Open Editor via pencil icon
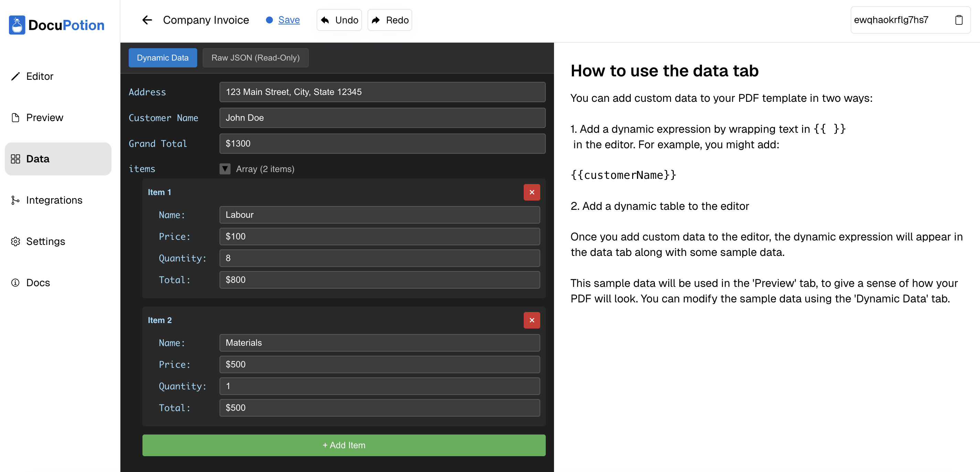The height and width of the screenshot is (472, 980). [15, 76]
